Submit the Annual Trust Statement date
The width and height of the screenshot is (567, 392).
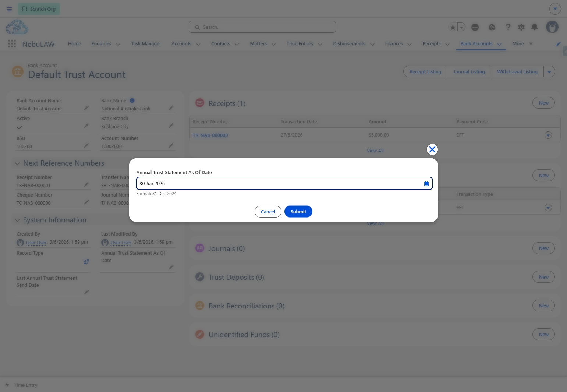pyautogui.click(x=298, y=212)
